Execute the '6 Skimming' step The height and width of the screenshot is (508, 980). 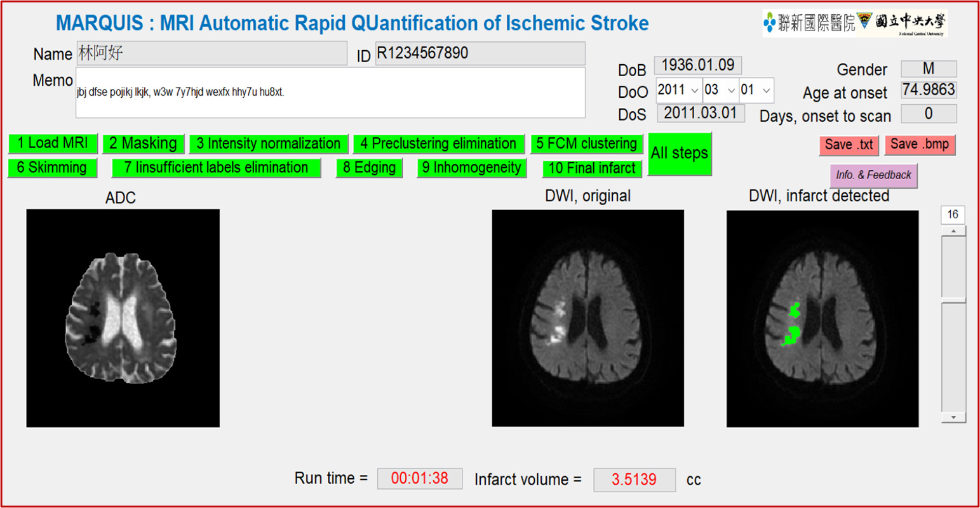click(x=52, y=168)
